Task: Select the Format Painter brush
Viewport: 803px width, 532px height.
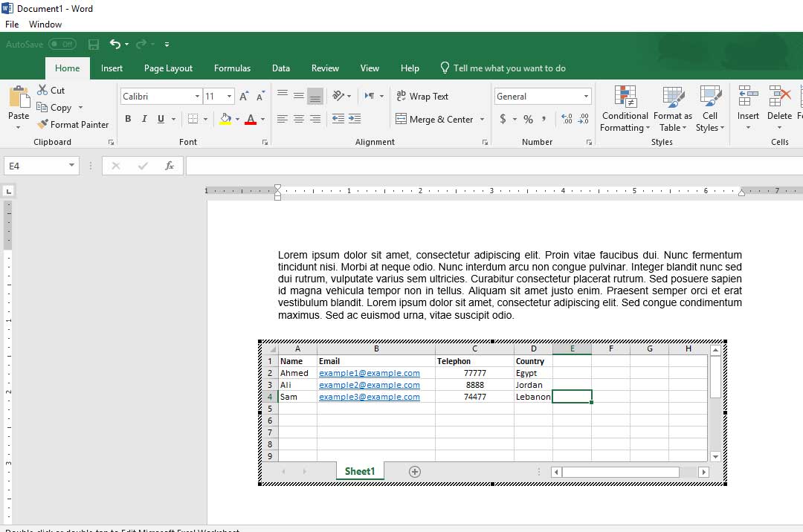Action: pyautogui.click(x=42, y=124)
